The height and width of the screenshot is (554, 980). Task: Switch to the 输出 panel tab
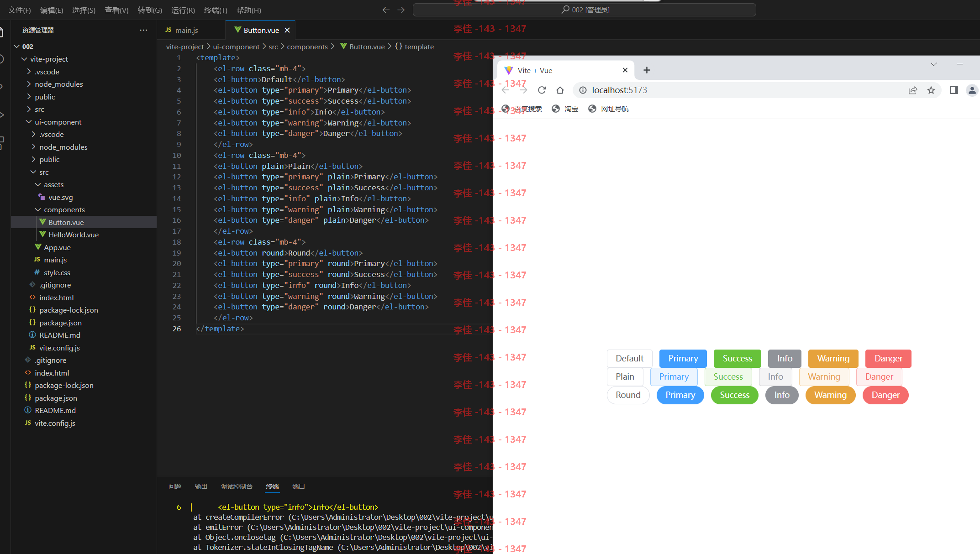point(201,486)
